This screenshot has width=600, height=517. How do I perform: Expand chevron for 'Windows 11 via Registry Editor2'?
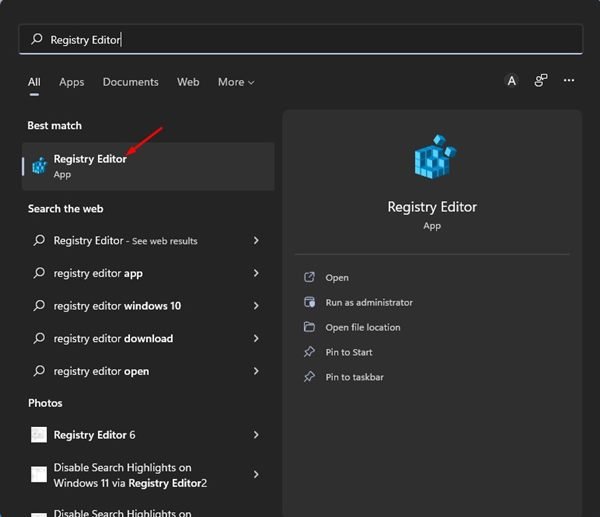coord(256,475)
